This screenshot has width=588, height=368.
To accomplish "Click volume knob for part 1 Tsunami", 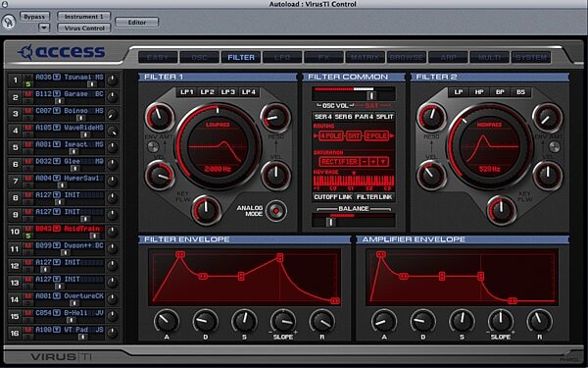I will pyautogui.click(x=112, y=80).
